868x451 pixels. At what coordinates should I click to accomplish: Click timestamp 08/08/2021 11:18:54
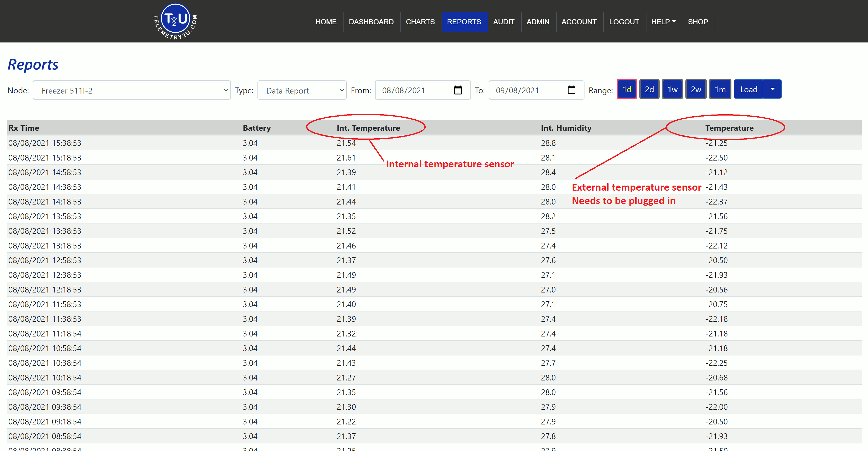tap(45, 334)
